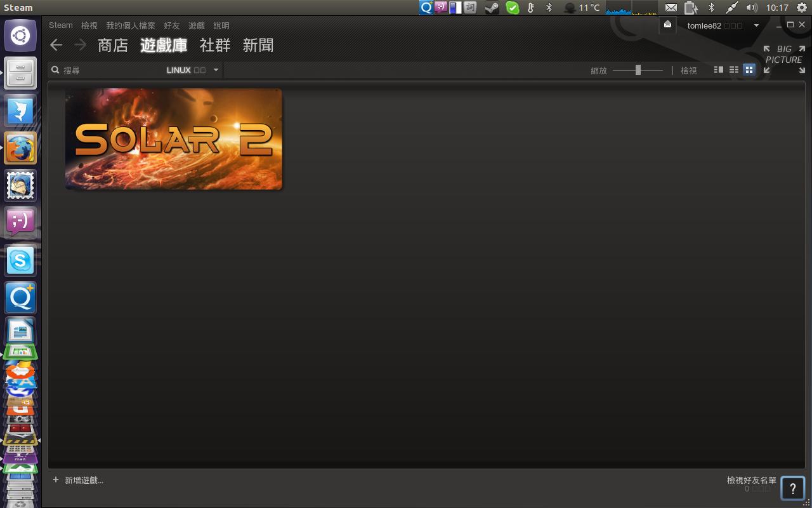Open the 遊戲 menu

(x=197, y=25)
